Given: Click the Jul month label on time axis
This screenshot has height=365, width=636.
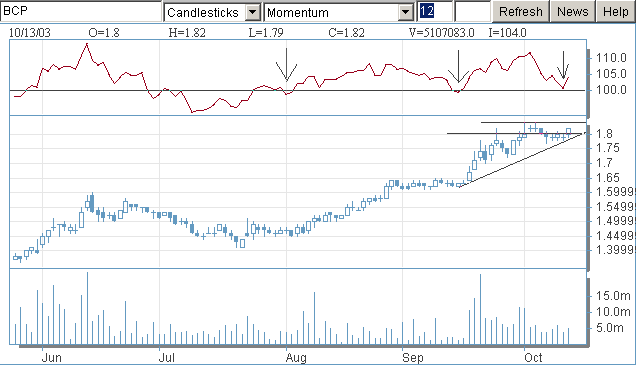Looking at the screenshot, I should click(166, 358).
